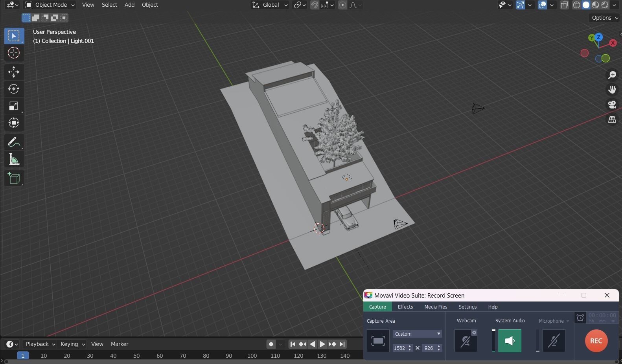
Task: Set selection mode to Extend
Action: click(35, 18)
